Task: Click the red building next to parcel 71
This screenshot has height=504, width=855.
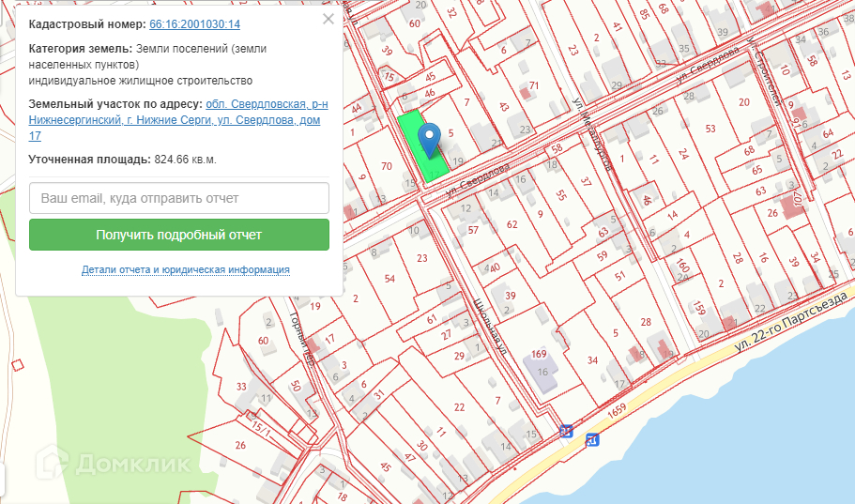Action: click(x=525, y=93)
